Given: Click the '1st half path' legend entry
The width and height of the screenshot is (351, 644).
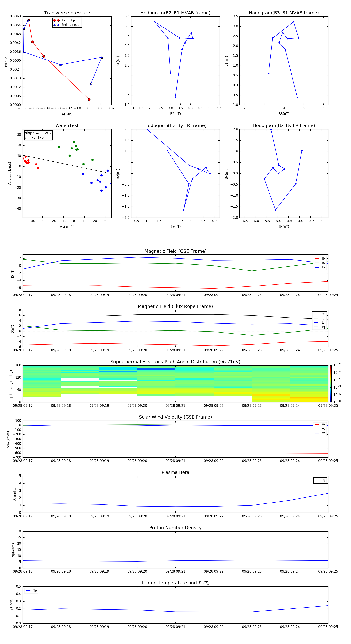Looking at the screenshot, I should tap(66, 20).
